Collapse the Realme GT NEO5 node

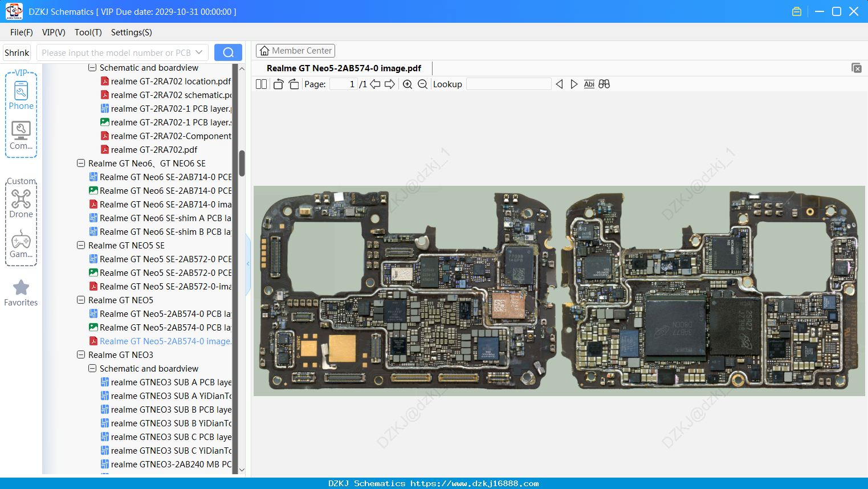[81, 300]
